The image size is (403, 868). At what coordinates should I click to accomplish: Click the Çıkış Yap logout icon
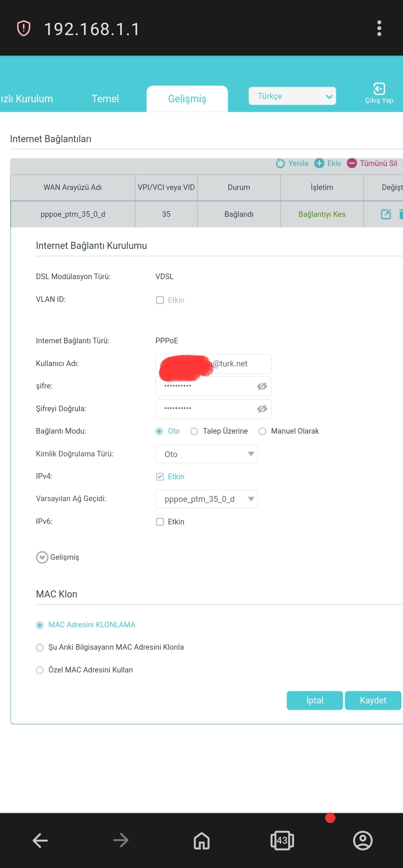click(379, 89)
